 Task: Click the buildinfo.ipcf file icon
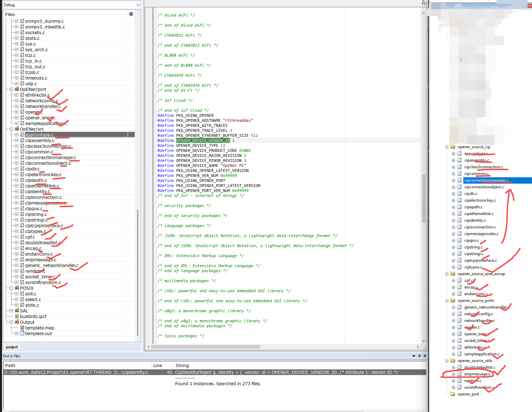[17, 316]
